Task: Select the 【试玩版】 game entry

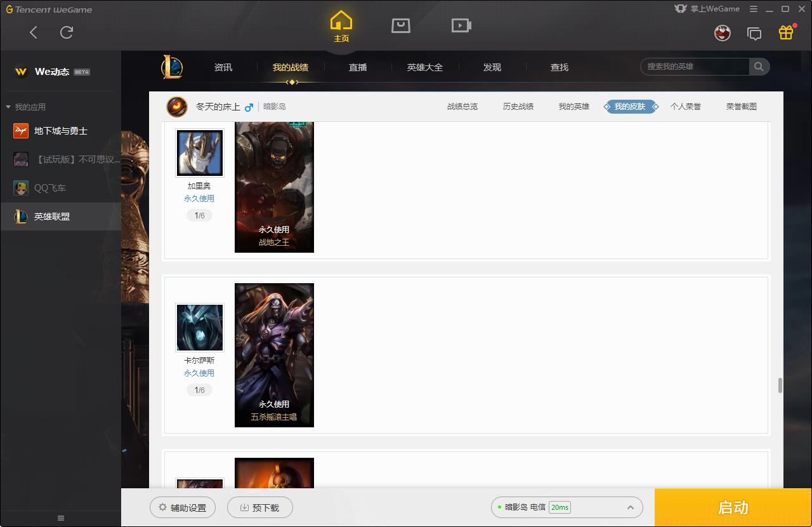Action: 60,159
